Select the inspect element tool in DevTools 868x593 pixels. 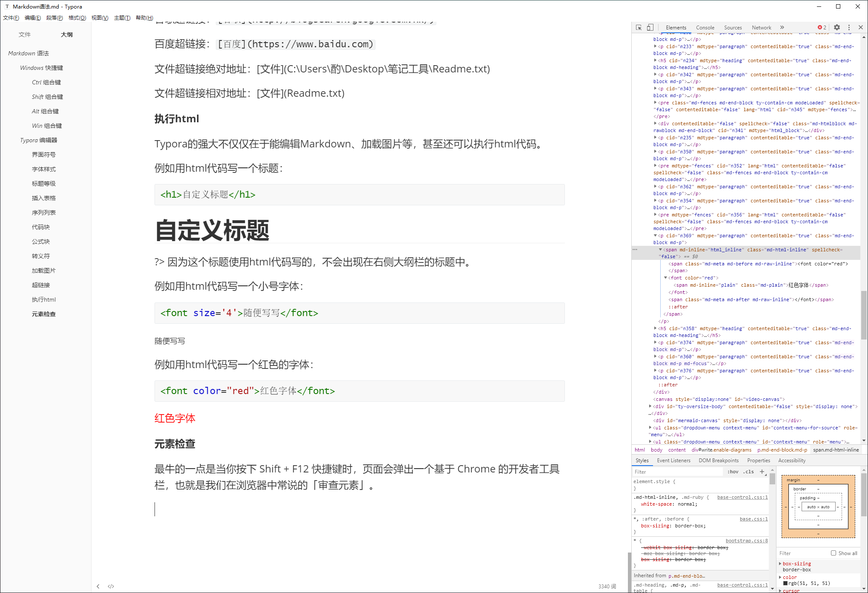point(639,27)
